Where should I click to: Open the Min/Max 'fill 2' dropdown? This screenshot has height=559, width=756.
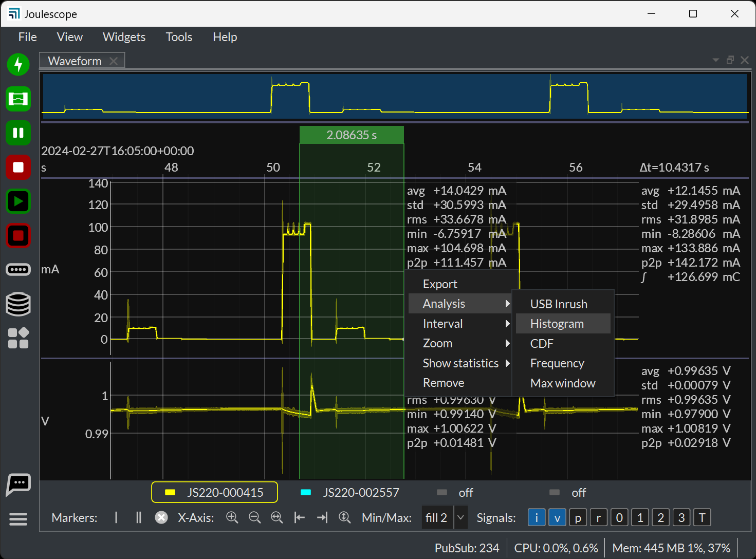pos(445,517)
